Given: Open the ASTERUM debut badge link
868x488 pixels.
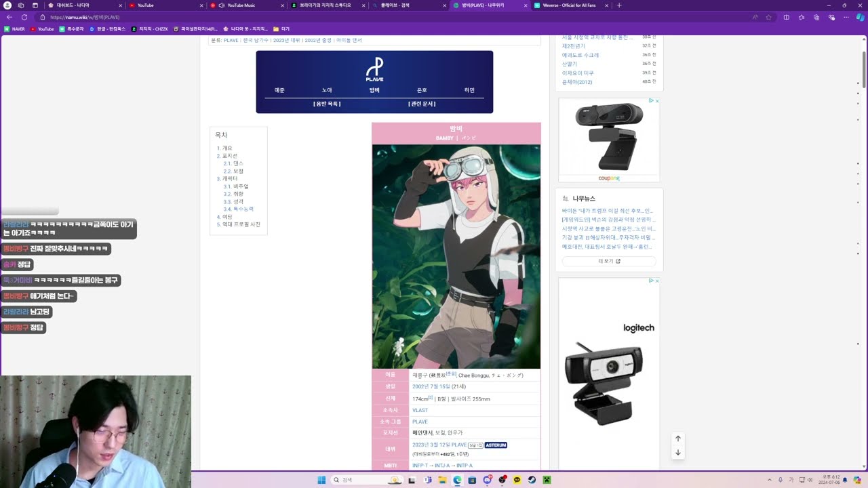Looking at the screenshot, I should [x=496, y=445].
